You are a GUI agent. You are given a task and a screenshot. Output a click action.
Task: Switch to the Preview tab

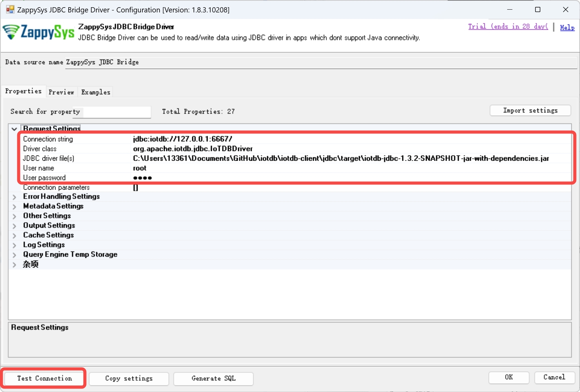coord(61,92)
